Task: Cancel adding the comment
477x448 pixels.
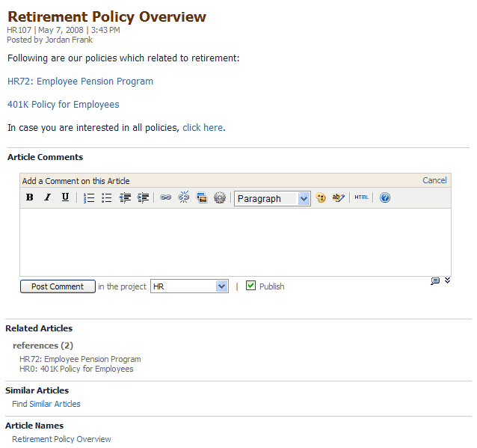Action: [434, 180]
